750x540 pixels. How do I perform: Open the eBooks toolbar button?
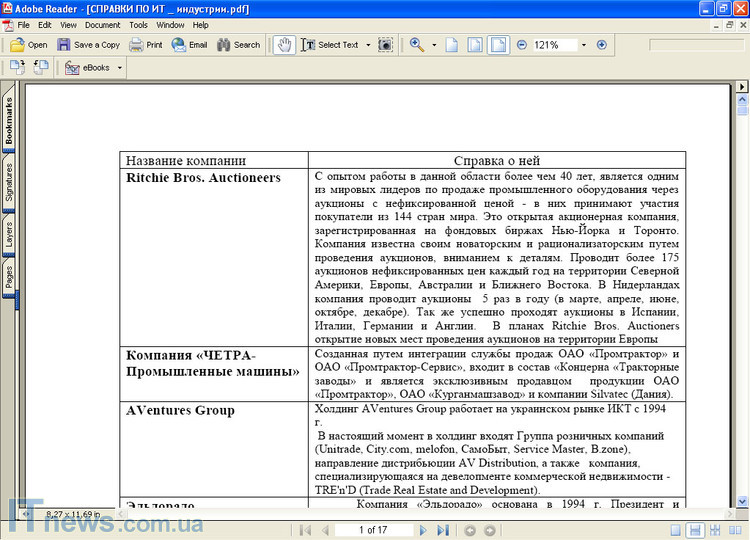click(x=88, y=68)
